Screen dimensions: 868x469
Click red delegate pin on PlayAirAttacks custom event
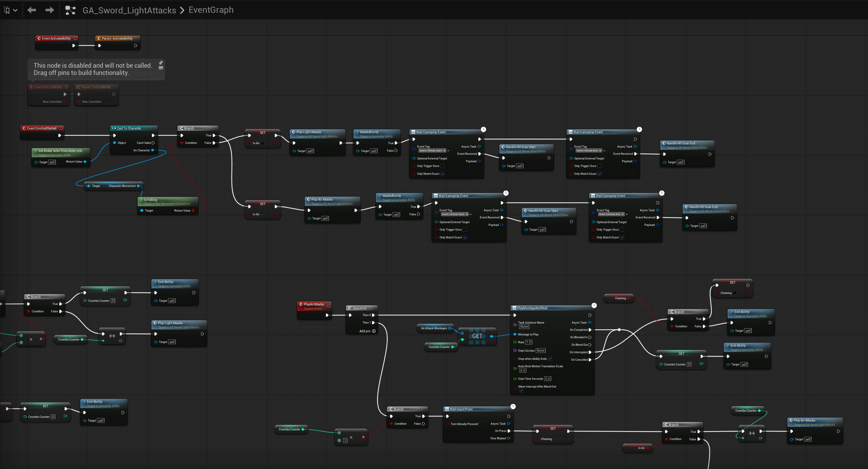pyautogui.click(x=329, y=306)
